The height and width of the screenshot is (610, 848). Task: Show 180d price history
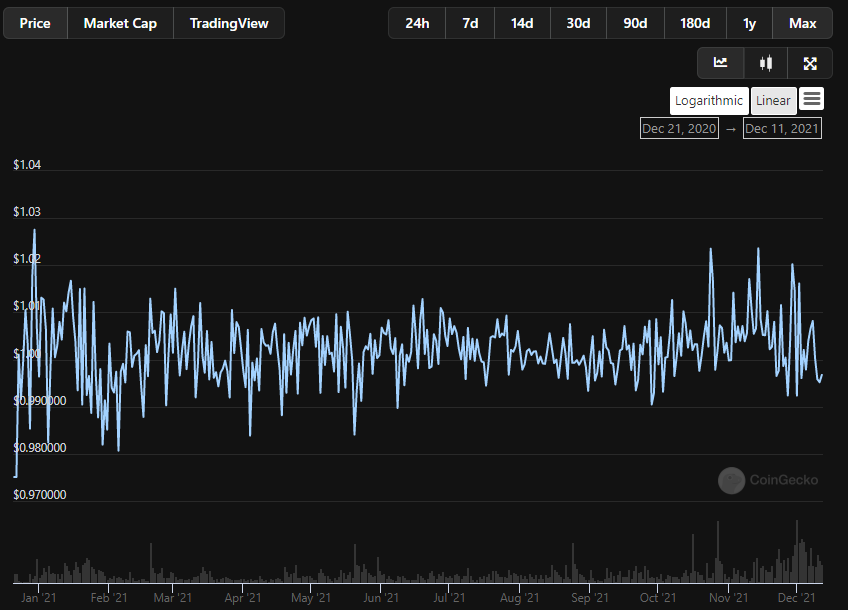click(695, 23)
